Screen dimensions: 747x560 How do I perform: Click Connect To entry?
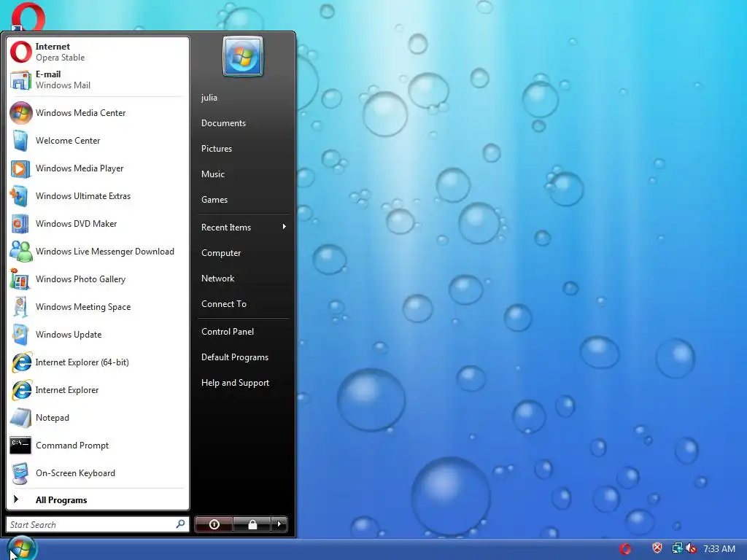click(223, 304)
